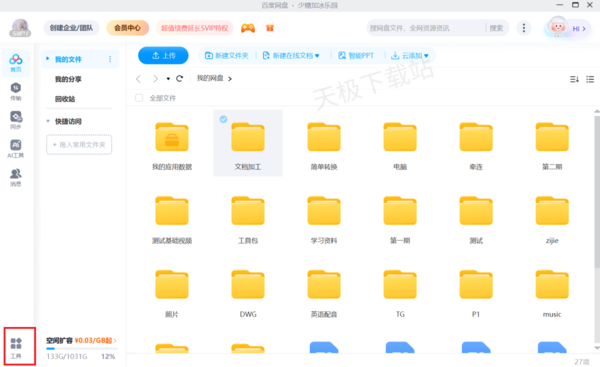
Task: Go forward with the right arrow
Action: [155, 79]
